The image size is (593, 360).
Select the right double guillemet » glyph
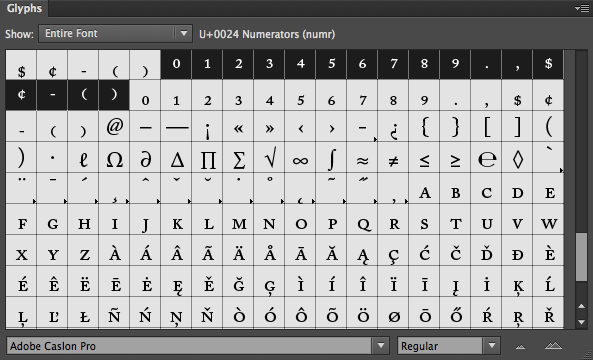point(269,126)
